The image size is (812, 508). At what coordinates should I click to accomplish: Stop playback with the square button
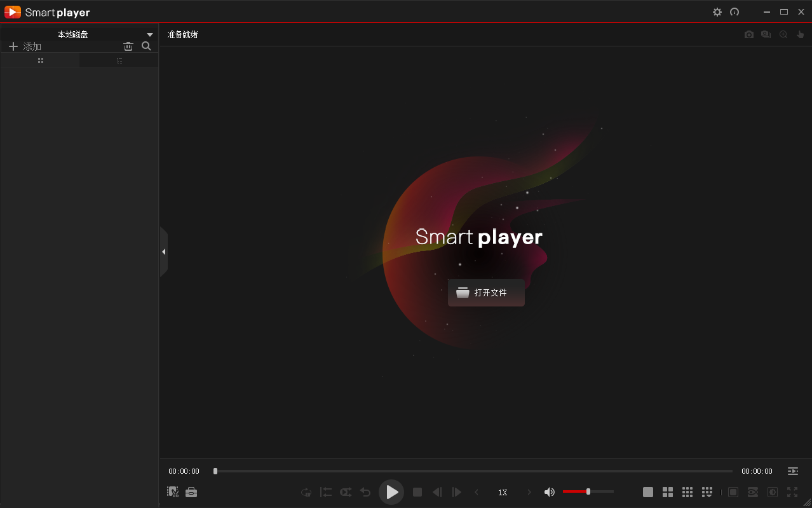pyautogui.click(x=417, y=492)
